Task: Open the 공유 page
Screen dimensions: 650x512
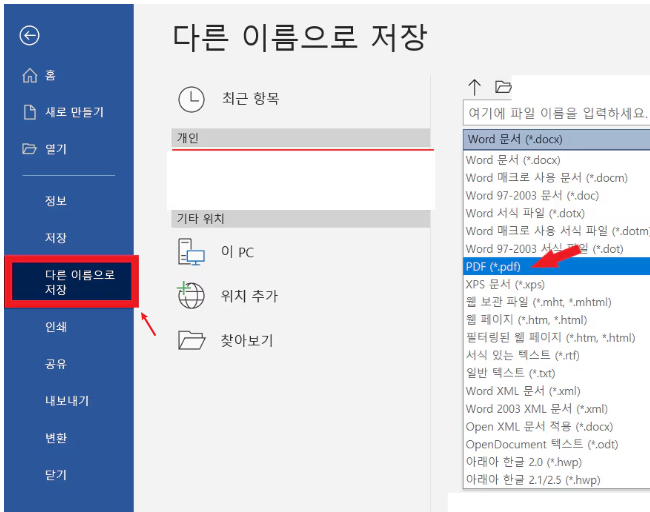Action: coord(56,364)
